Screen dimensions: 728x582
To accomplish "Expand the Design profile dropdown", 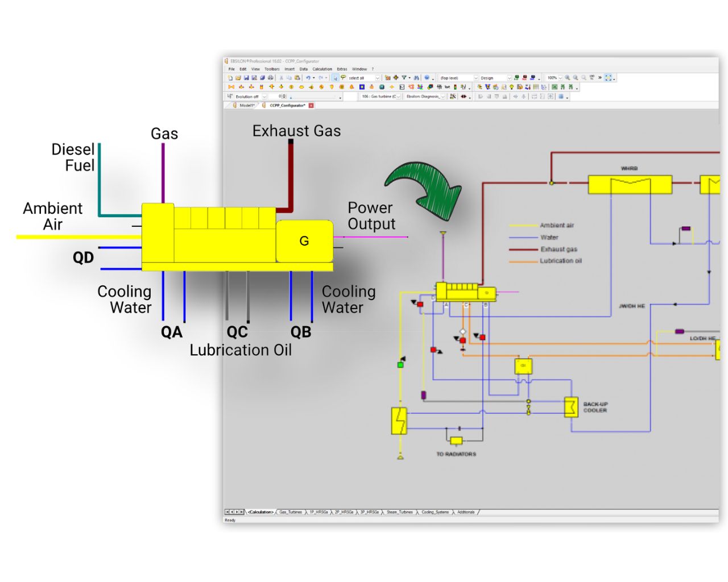I will pyautogui.click(x=509, y=78).
